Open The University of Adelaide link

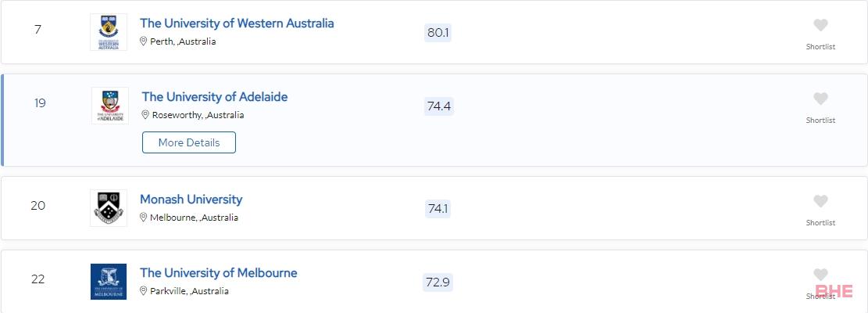coord(215,96)
